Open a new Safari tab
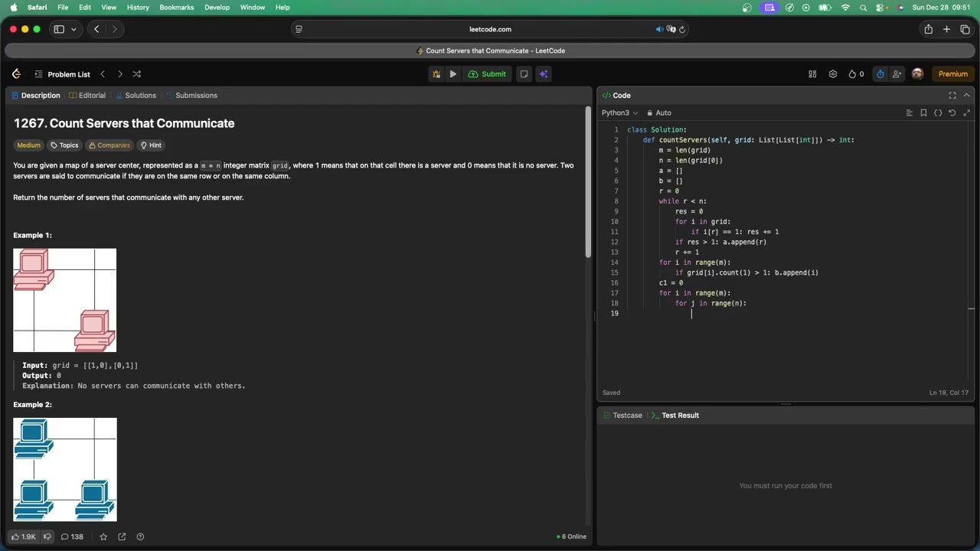 (947, 29)
